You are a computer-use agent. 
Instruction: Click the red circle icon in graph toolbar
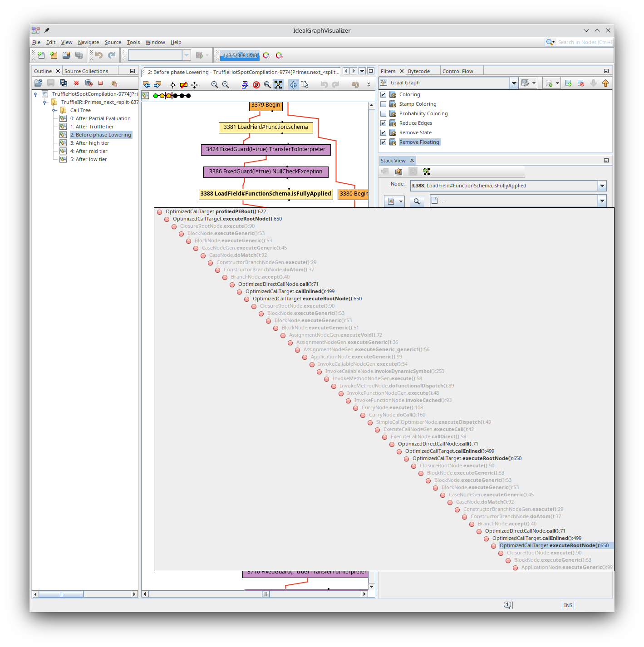pos(256,85)
